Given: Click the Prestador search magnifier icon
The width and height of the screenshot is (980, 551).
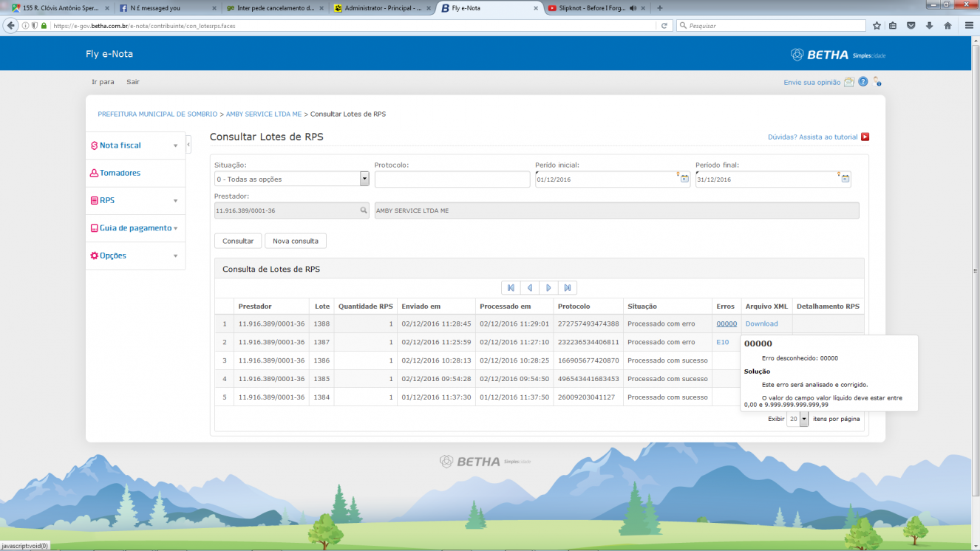Looking at the screenshot, I should 364,211.
